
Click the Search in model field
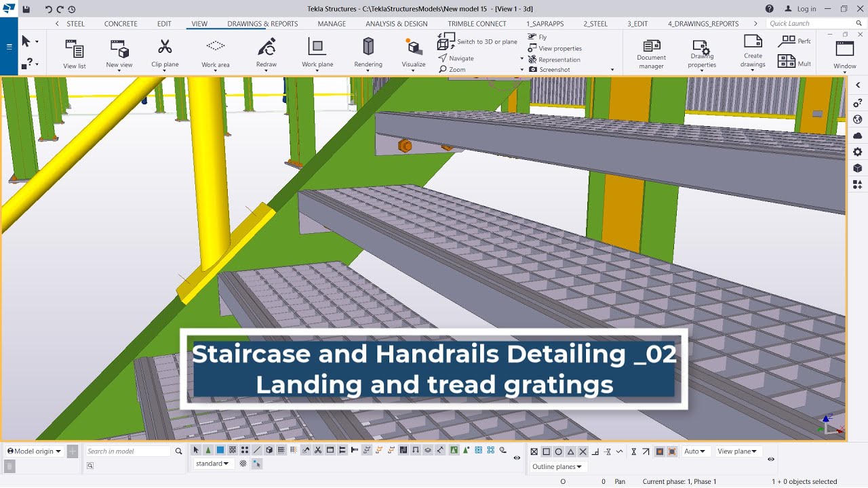click(x=128, y=451)
